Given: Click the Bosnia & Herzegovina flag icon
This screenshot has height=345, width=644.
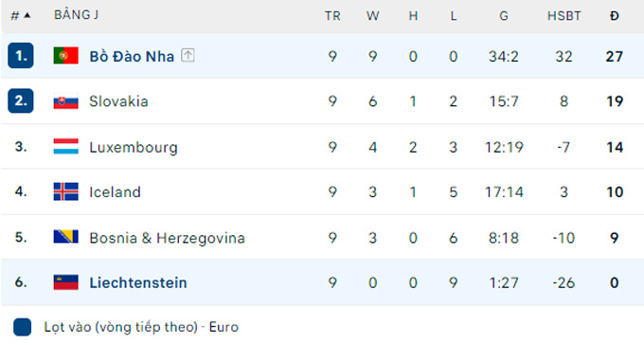Looking at the screenshot, I should tap(65, 237).
